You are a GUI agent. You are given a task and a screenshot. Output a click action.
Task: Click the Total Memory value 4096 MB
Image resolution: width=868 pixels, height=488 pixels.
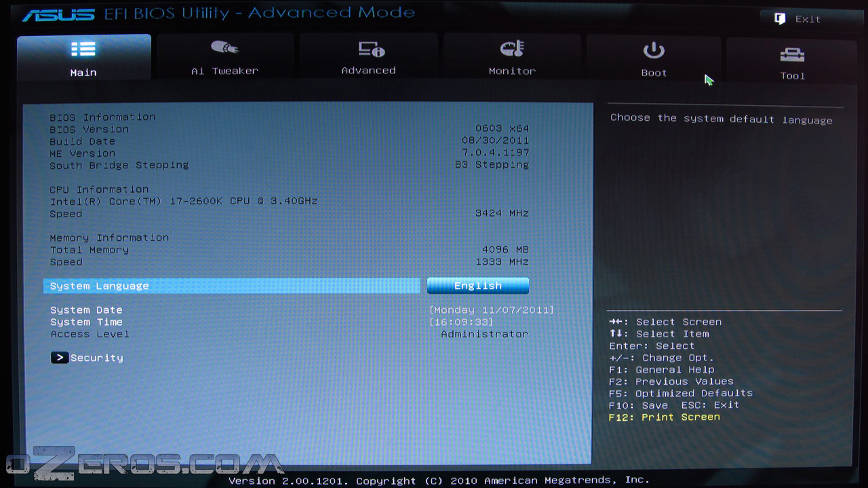click(505, 250)
